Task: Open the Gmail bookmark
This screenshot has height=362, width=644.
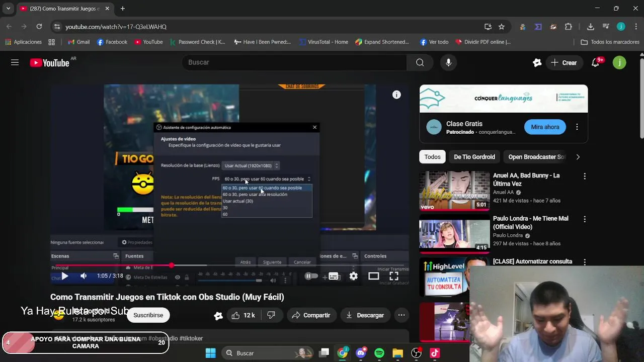Action: pos(78,42)
